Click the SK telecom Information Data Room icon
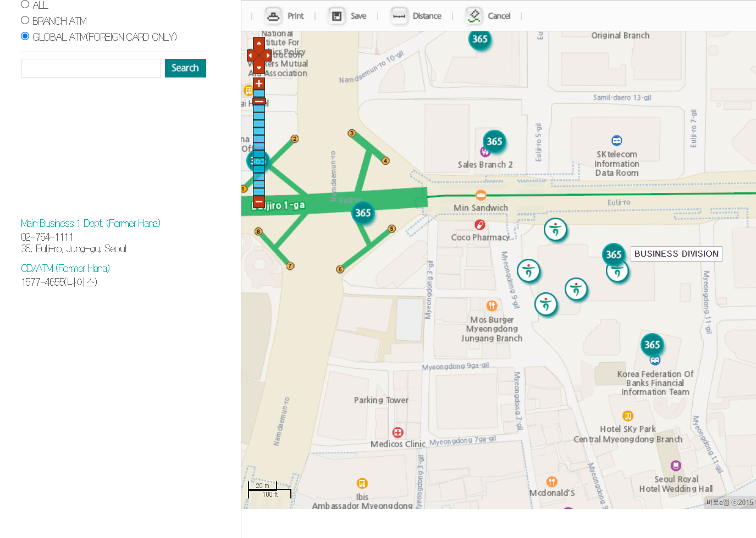756x538 pixels. 617,141
